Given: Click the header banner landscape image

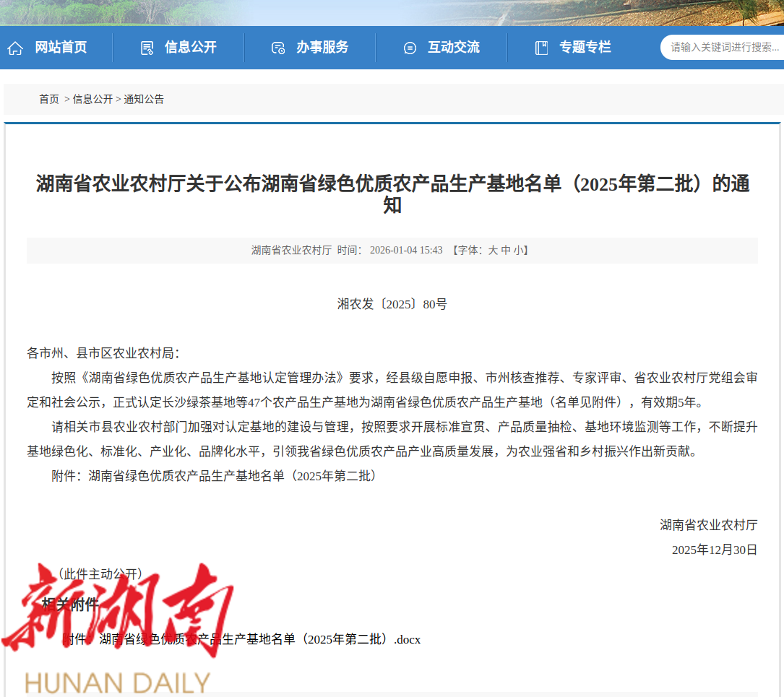Looking at the screenshot, I should tap(392, 12).
